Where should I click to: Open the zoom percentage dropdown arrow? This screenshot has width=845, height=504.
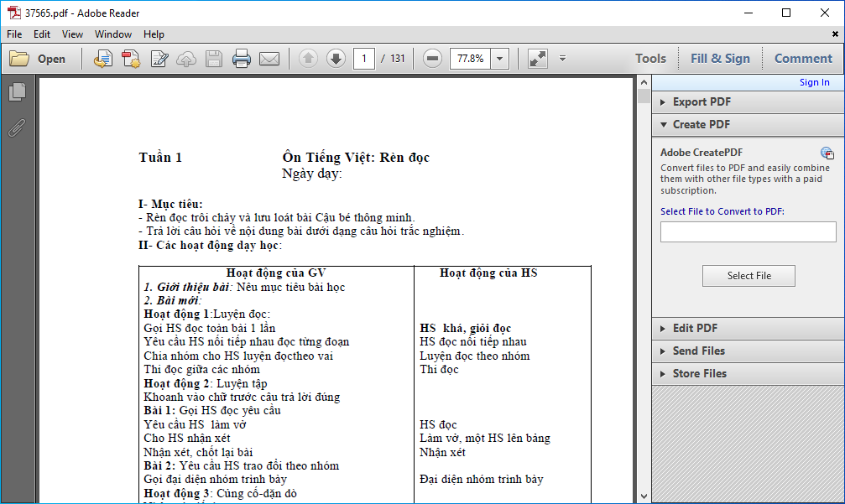[500, 59]
